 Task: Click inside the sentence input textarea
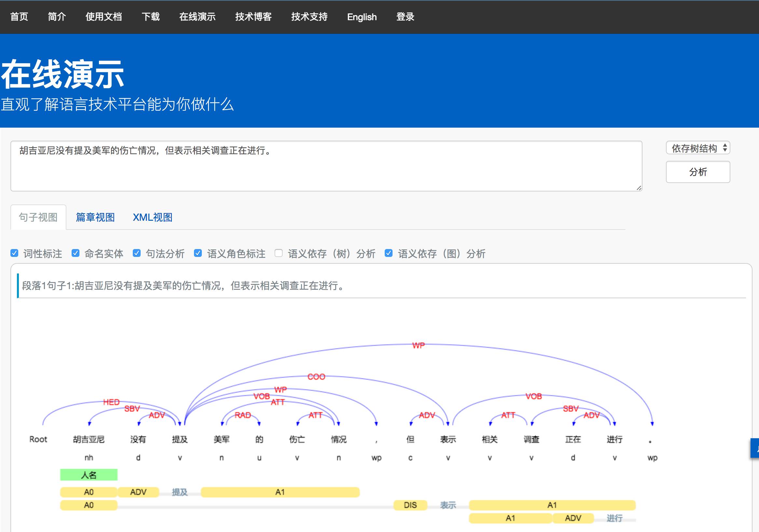[325, 169]
